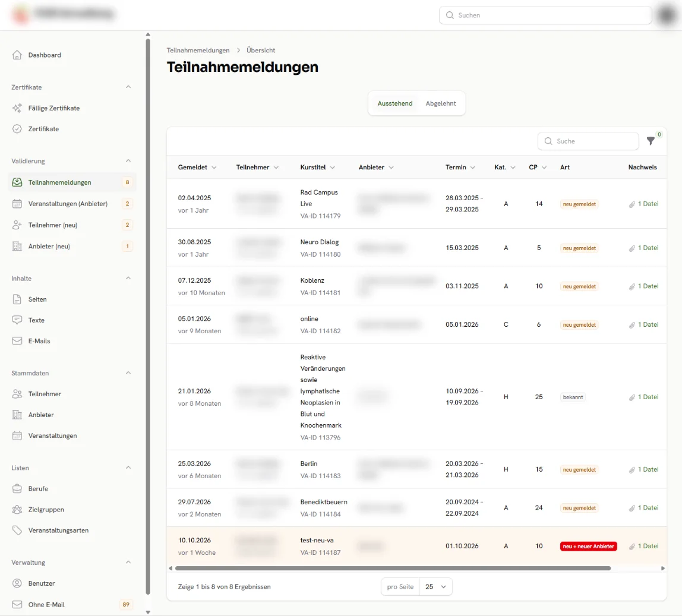Viewport: 682px width, 616px height.
Task: Click the table's horizontal scrollbar
Action: tap(393, 568)
